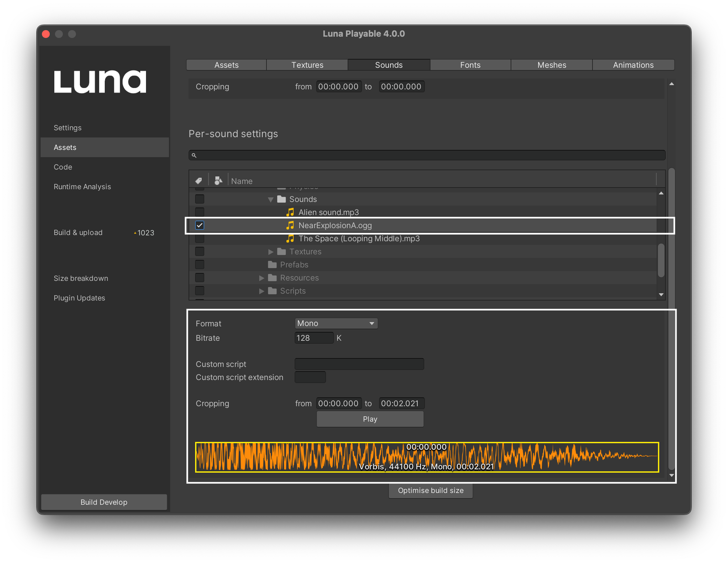Click the tag icon column header
Viewport: 728px width, 563px height.
coord(199,181)
